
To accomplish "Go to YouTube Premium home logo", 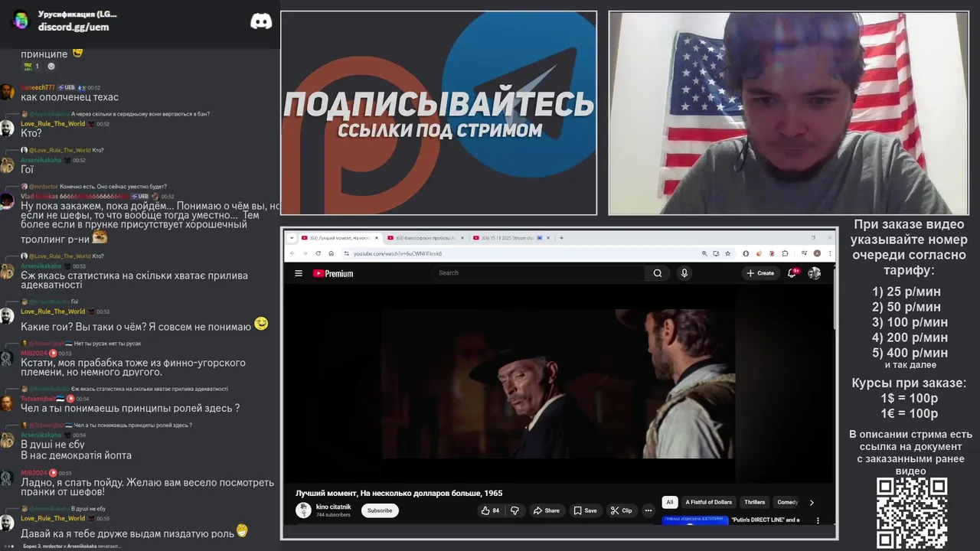I will [x=333, y=273].
